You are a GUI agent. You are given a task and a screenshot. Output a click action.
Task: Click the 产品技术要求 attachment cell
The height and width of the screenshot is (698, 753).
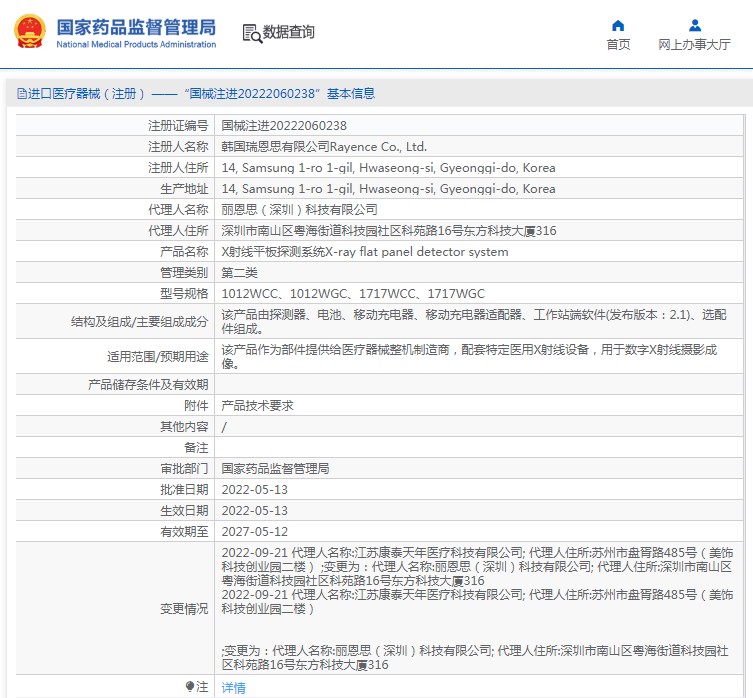257,405
